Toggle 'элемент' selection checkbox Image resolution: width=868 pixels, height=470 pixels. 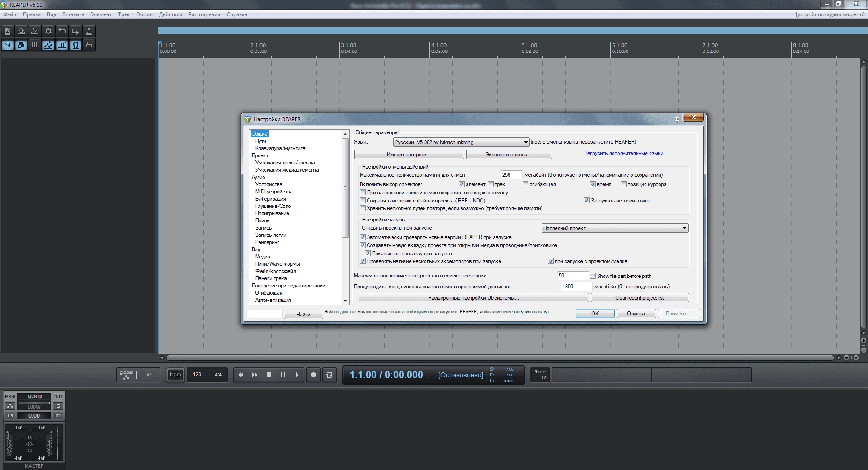point(462,184)
